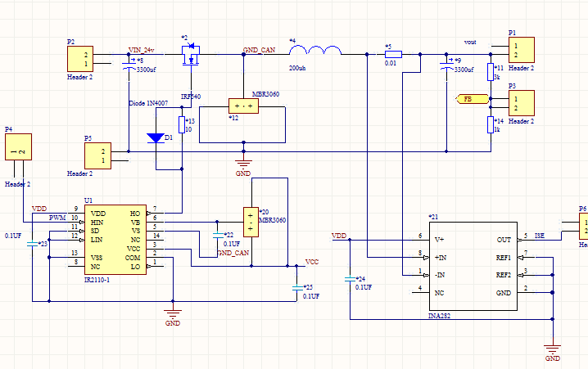588x369 pixels.
Task: Click the GND_CAN net label near inductor
Action: point(259,50)
